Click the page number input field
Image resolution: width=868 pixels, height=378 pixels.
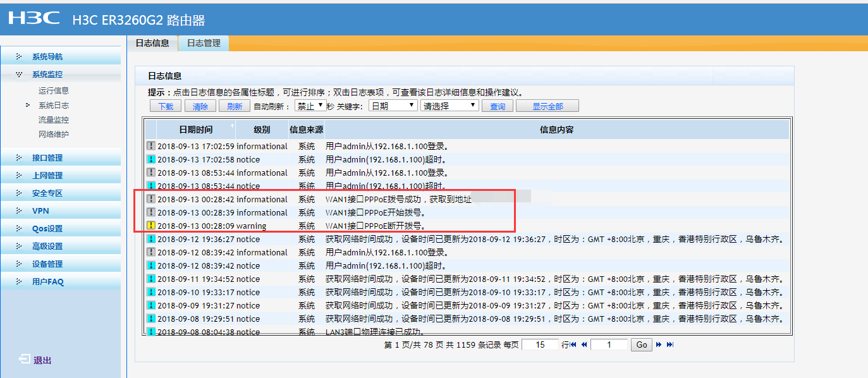point(609,344)
